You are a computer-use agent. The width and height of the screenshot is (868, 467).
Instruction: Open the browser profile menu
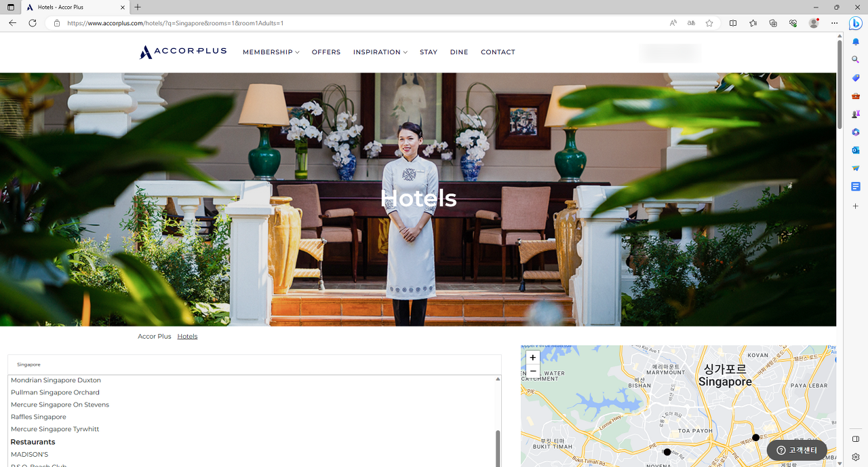tap(814, 23)
